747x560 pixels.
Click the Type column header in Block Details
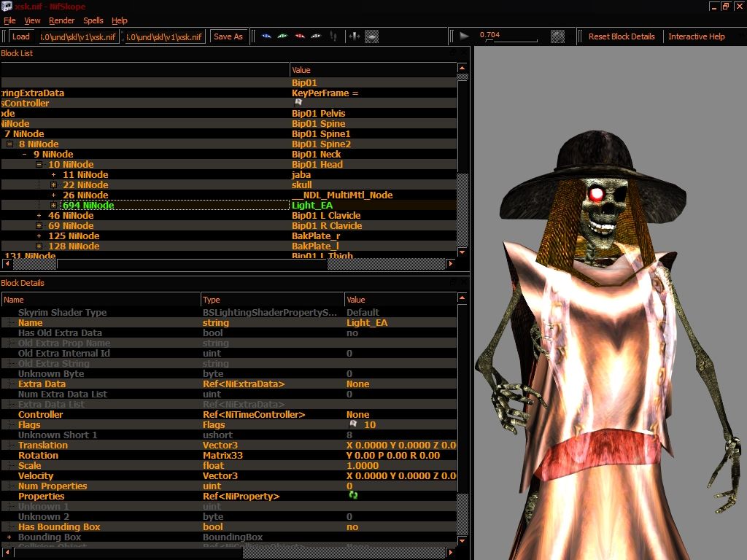pyautogui.click(x=273, y=300)
